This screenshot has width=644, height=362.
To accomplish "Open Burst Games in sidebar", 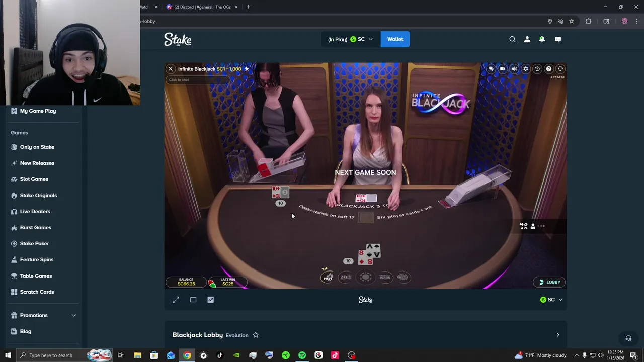I will [36, 227].
